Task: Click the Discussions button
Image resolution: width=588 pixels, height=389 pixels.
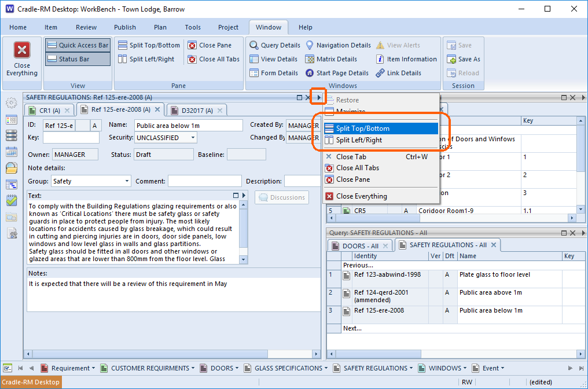Action: tap(282, 198)
